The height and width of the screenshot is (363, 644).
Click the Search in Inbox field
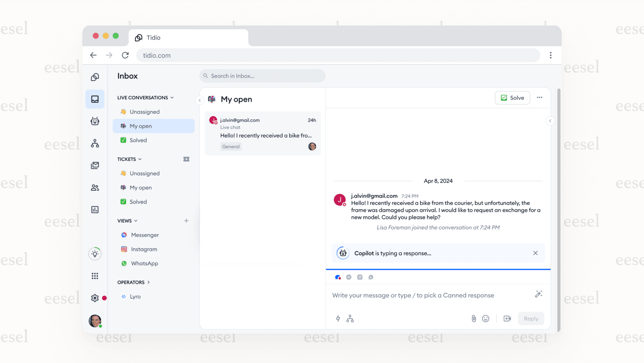pyautogui.click(x=262, y=76)
